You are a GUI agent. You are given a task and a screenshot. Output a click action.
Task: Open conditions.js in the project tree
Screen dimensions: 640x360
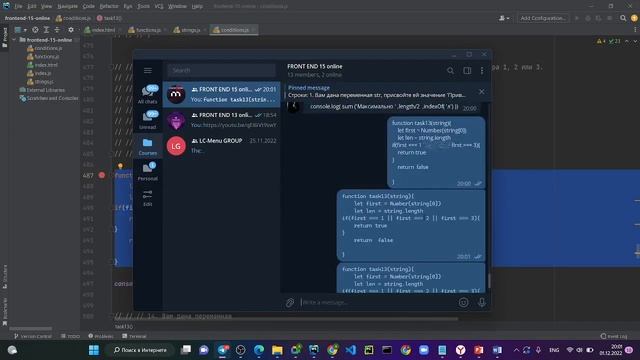point(45,48)
